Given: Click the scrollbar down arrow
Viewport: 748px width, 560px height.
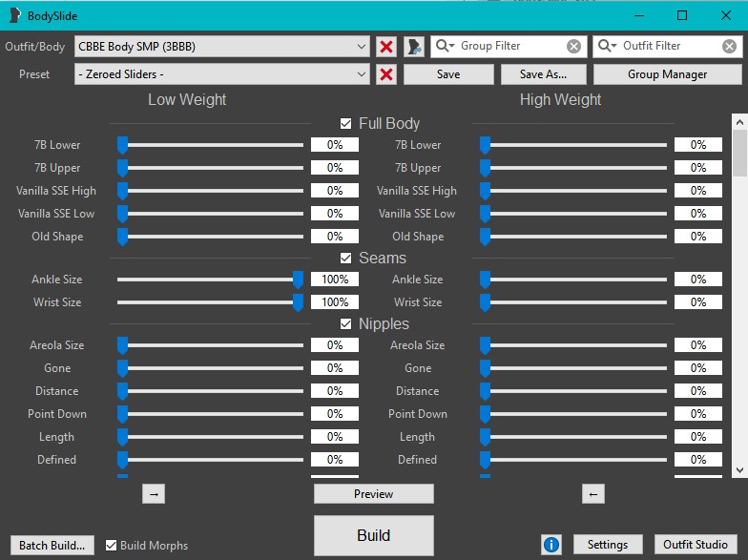Looking at the screenshot, I should click(739, 470).
